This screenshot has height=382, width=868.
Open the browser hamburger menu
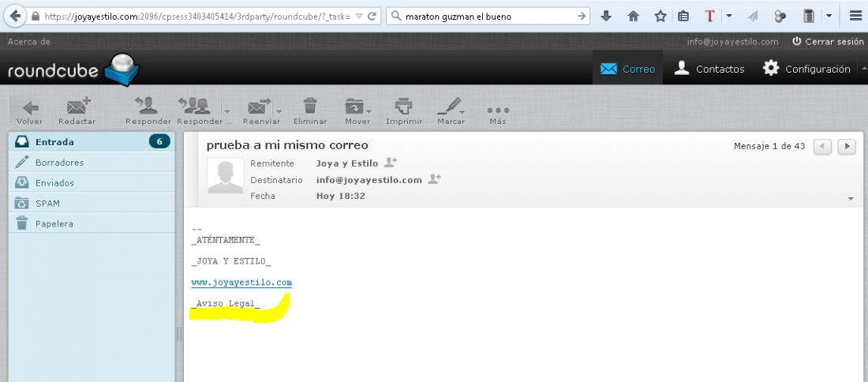pyautogui.click(x=855, y=17)
